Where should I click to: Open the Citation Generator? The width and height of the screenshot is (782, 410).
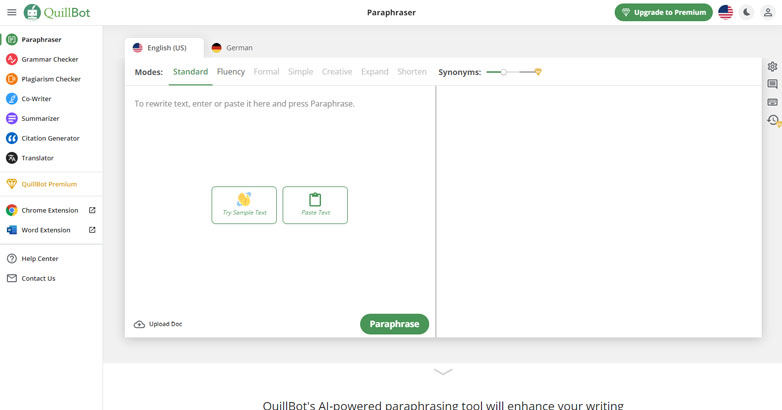pos(50,138)
